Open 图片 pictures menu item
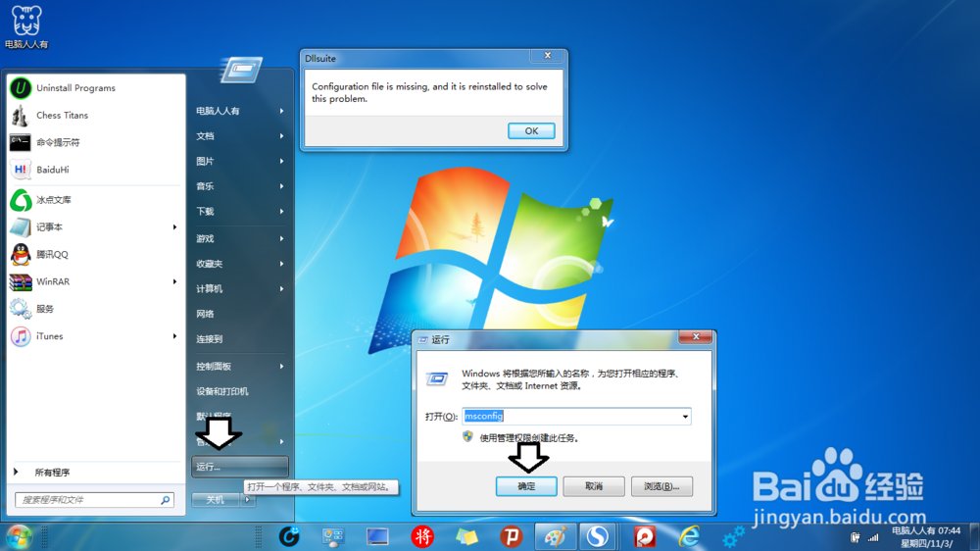980x551 pixels. click(x=240, y=162)
